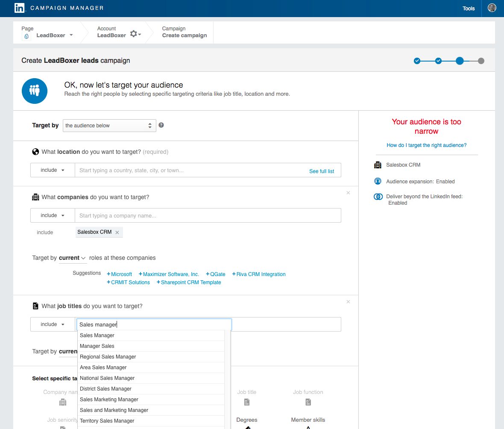Choose Sales and Marketing Manager suggestion

click(151, 410)
